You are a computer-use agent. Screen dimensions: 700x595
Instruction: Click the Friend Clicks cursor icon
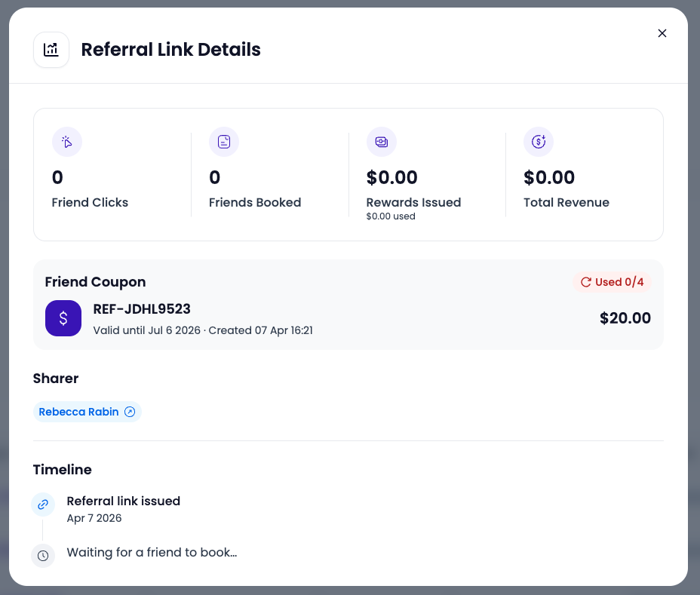coord(67,142)
